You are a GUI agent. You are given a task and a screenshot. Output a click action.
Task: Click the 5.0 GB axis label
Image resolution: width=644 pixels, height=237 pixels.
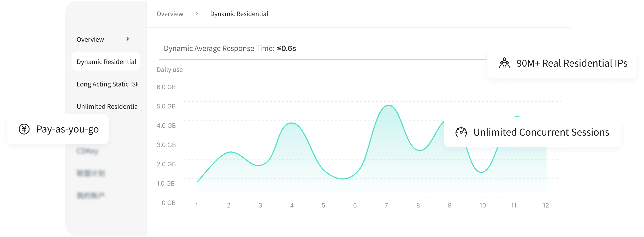click(166, 106)
